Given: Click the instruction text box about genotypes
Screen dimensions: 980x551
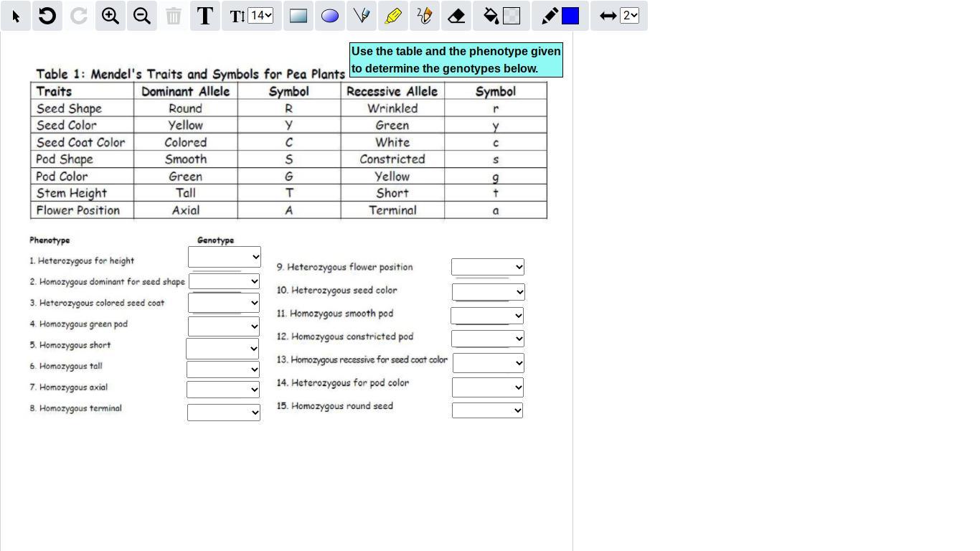Looking at the screenshot, I should tap(456, 60).
